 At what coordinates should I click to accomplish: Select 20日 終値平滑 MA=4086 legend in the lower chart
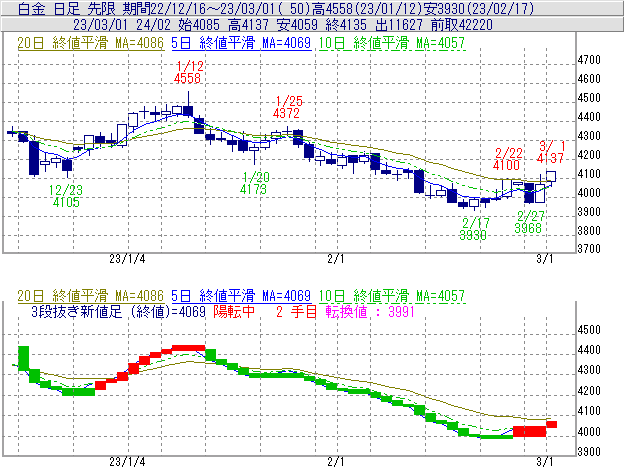point(90,296)
